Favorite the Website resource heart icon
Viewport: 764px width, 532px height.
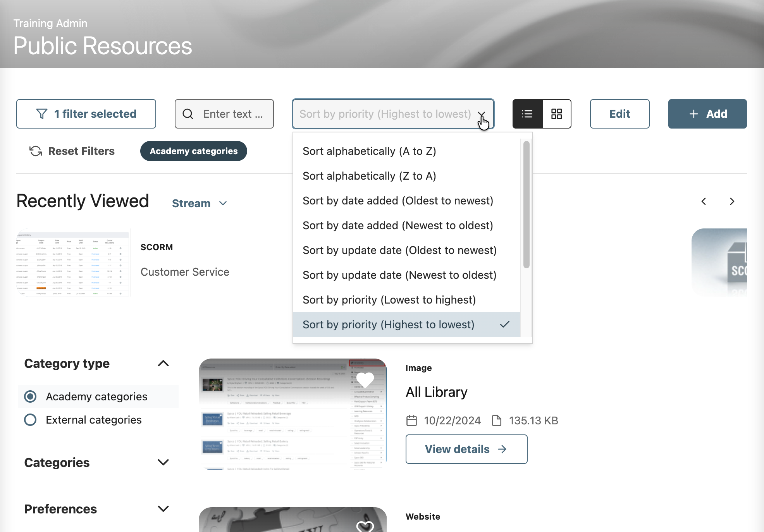[365, 526]
